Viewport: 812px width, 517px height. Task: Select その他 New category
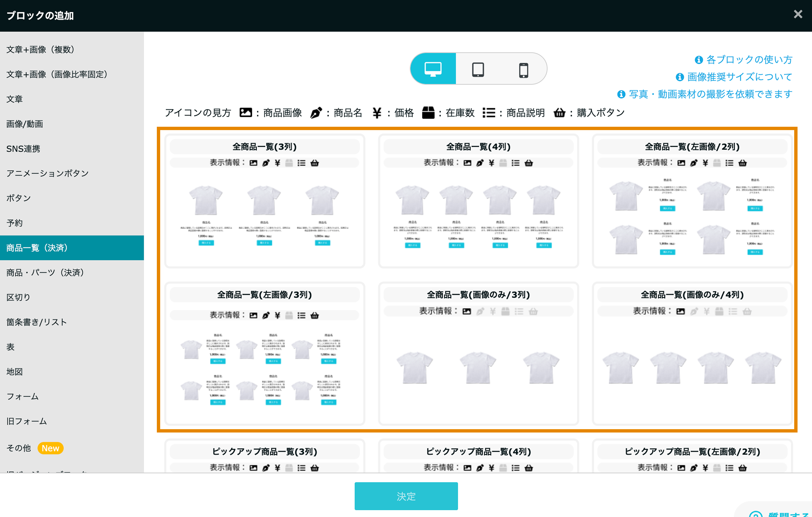(72, 448)
